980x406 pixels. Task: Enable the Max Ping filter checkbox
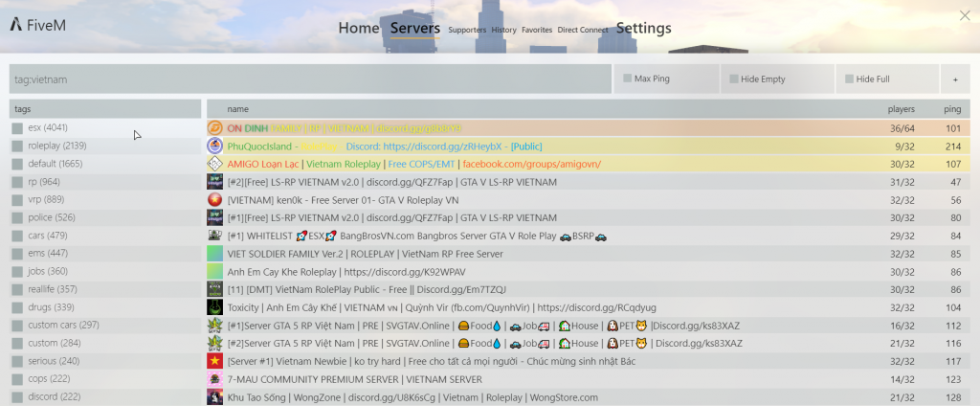point(626,79)
